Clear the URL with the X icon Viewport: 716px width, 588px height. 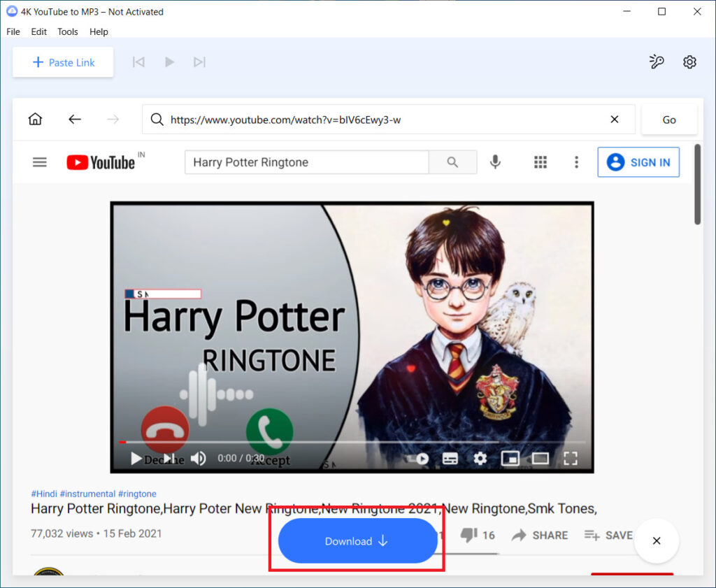click(615, 119)
